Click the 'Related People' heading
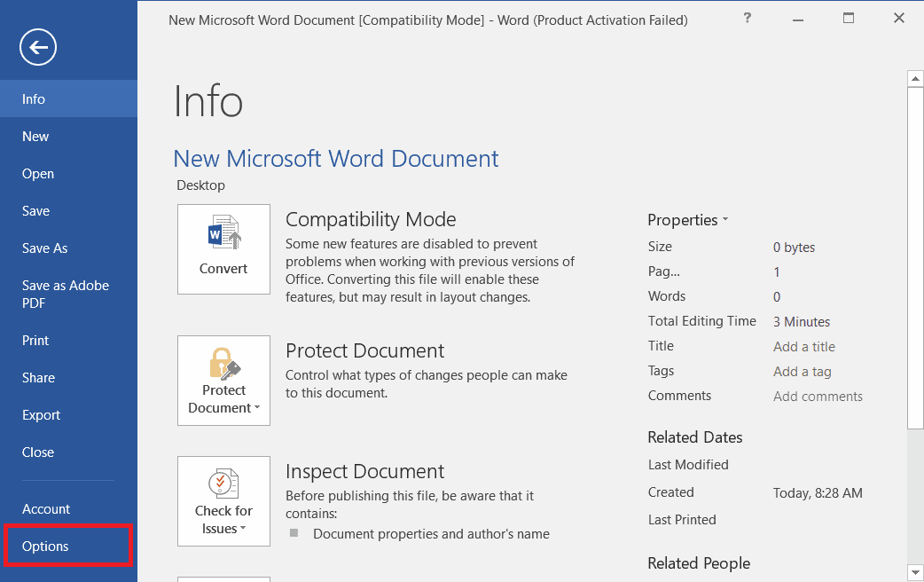 point(699,563)
